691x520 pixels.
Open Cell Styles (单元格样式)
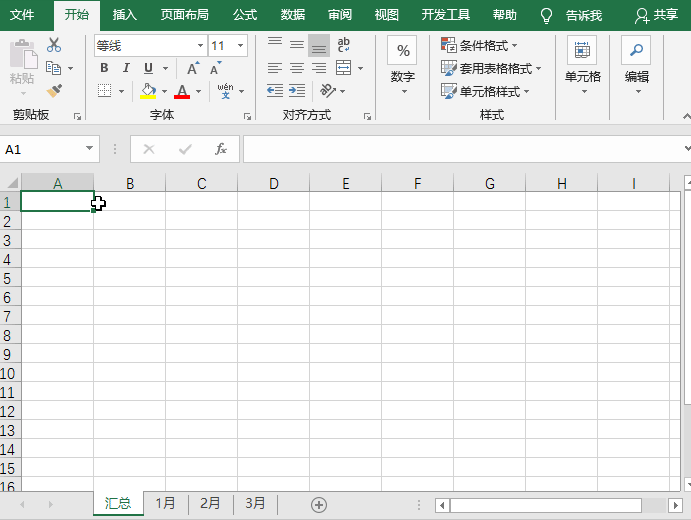(485, 91)
